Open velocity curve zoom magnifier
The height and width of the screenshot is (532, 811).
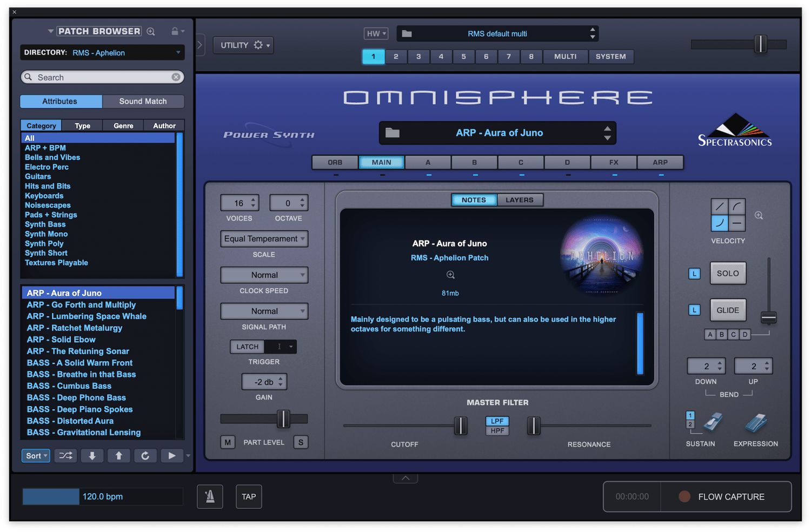coord(759,215)
